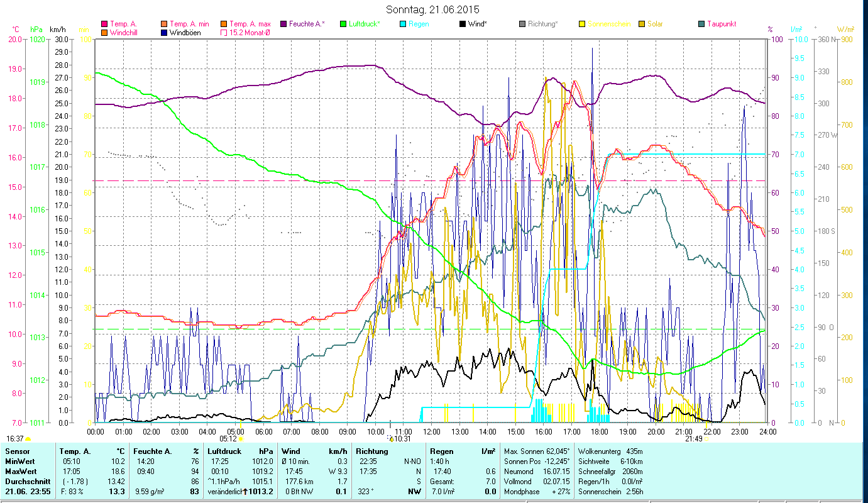Viewport: 868px width, 503px height.
Task: Select the 'Richtung*' legend label
Action: pyautogui.click(x=544, y=24)
